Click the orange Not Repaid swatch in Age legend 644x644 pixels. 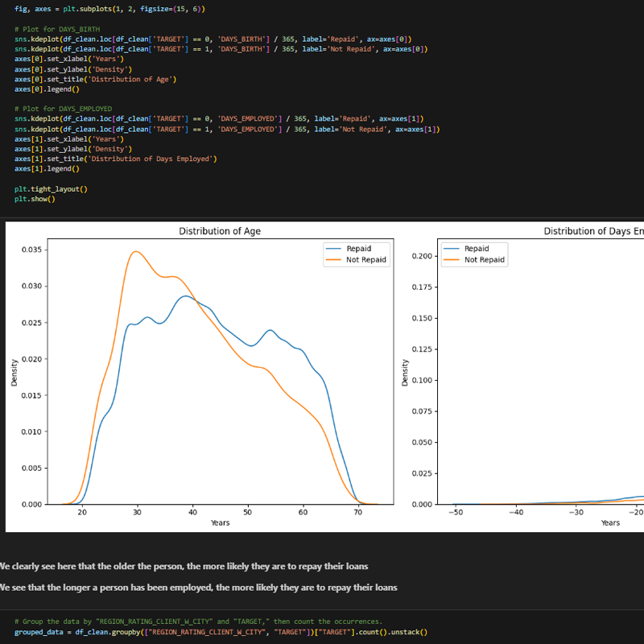pyautogui.click(x=333, y=260)
